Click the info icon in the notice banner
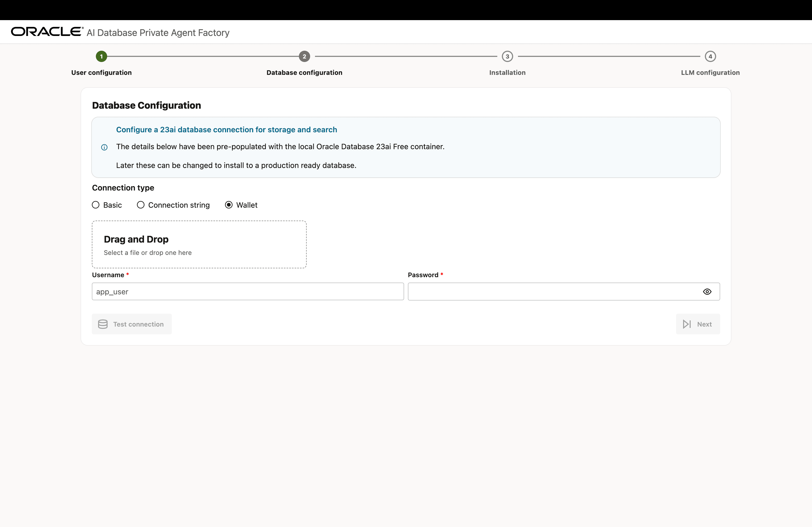 (x=104, y=147)
